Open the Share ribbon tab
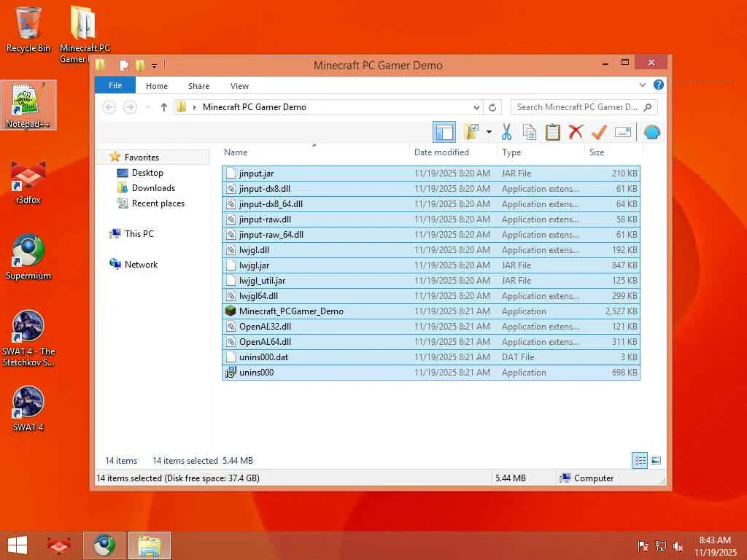 point(198,86)
